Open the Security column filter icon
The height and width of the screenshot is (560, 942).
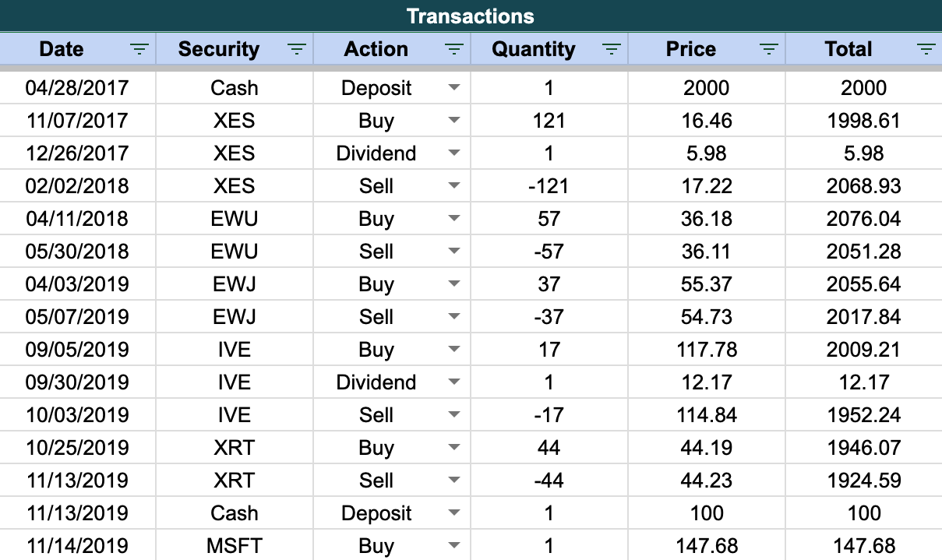tap(296, 50)
